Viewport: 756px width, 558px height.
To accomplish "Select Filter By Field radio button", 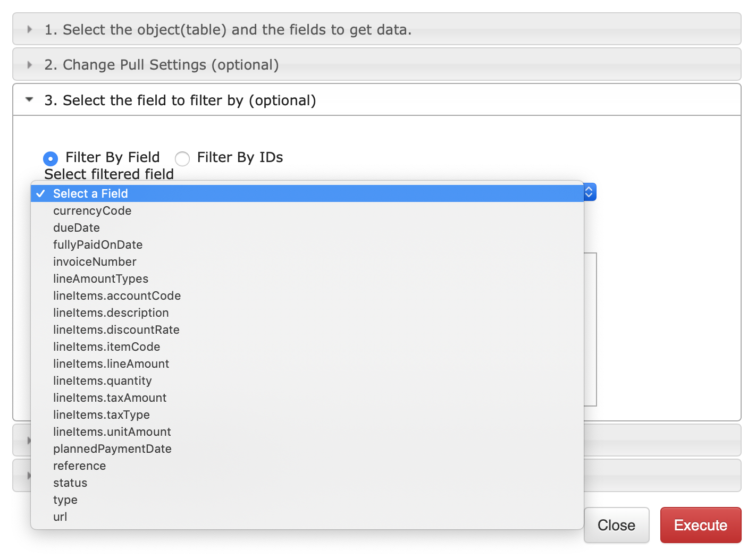I will [51, 158].
